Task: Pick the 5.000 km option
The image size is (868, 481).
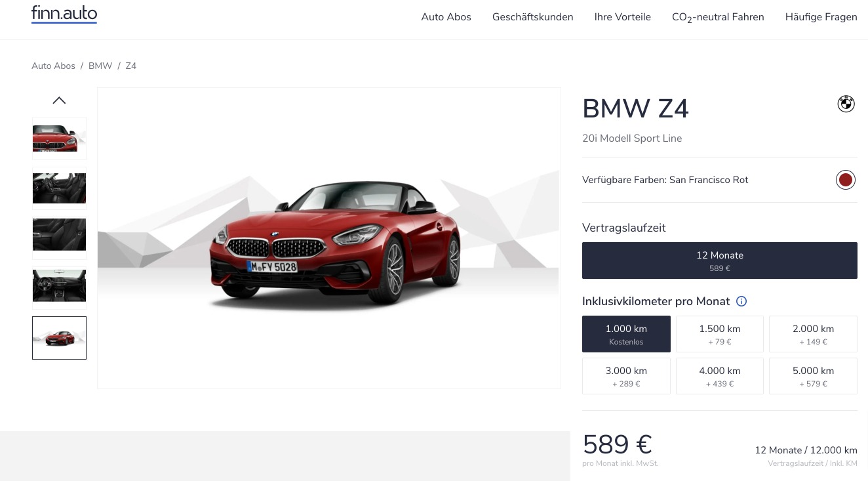Action: point(813,376)
